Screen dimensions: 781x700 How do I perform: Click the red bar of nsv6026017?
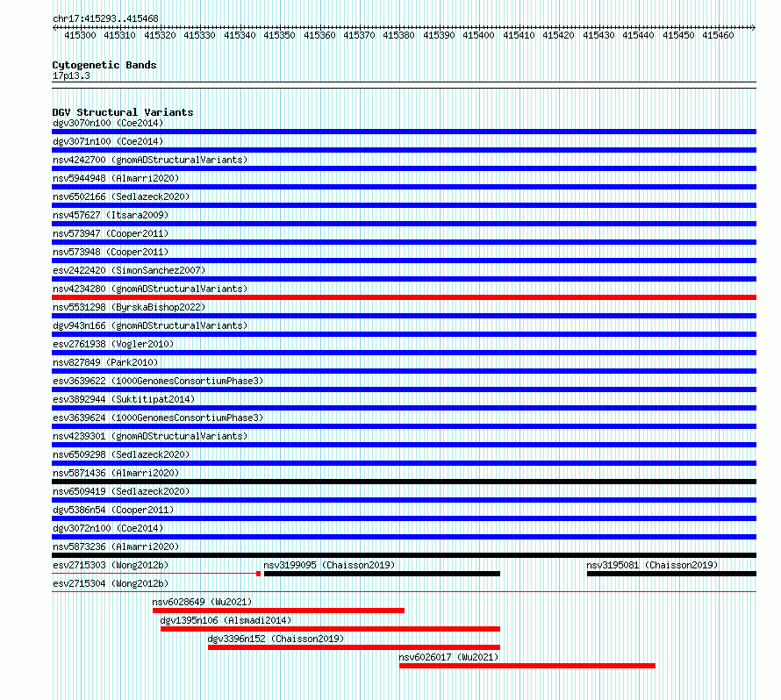[527, 666]
